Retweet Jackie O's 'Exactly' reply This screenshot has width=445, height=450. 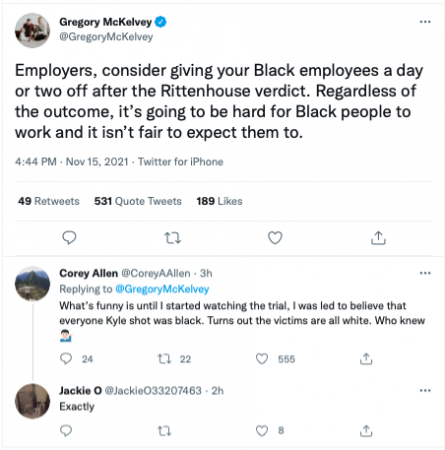click(x=164, y=431)
